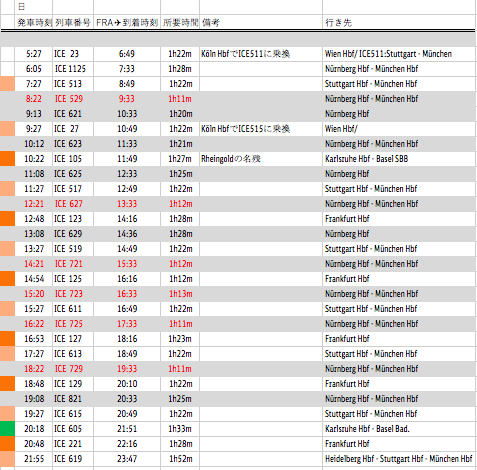Click the 行き先 header cell

tap(399, 23)
